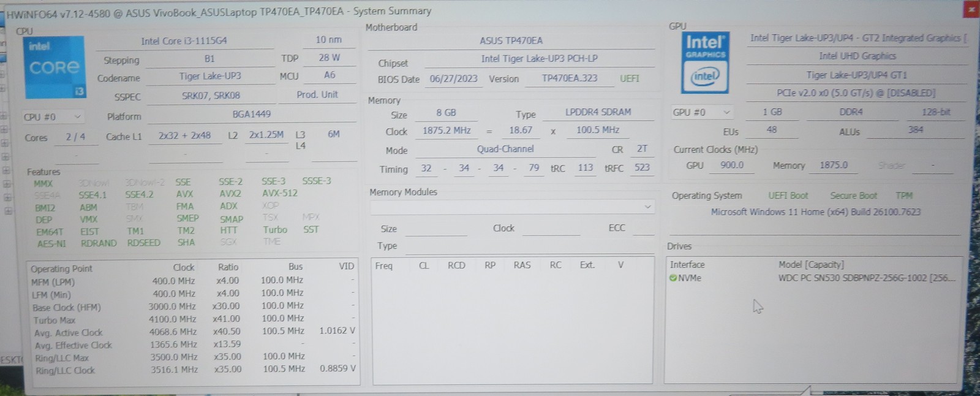The width and height of the screenshot is (980, 396).
Task: Click the TPM indicator
Action: tap(904, 196)
